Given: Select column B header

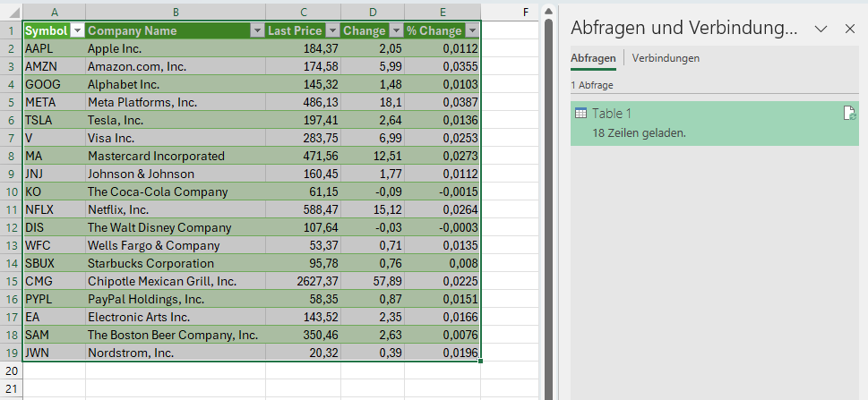Looking at the screenshot, I should [176, 12].
